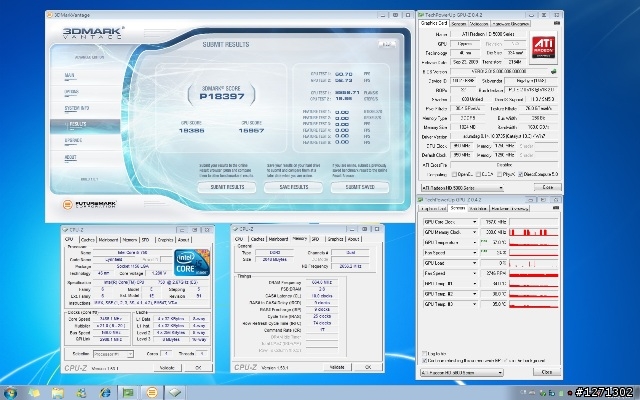Open the GPU Memory Clock sensor dropdown

click(x=474, y=232)
